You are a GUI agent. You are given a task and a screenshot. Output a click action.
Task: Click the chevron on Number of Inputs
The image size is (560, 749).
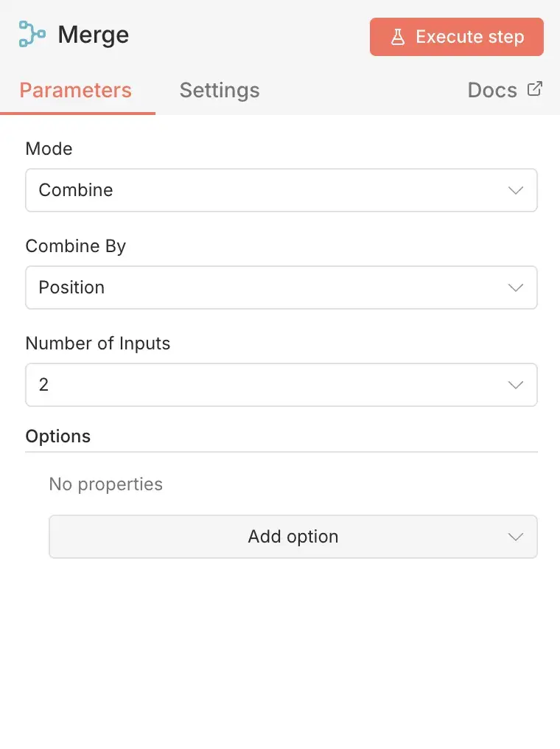pyautogui.click(x=515, y=385)
